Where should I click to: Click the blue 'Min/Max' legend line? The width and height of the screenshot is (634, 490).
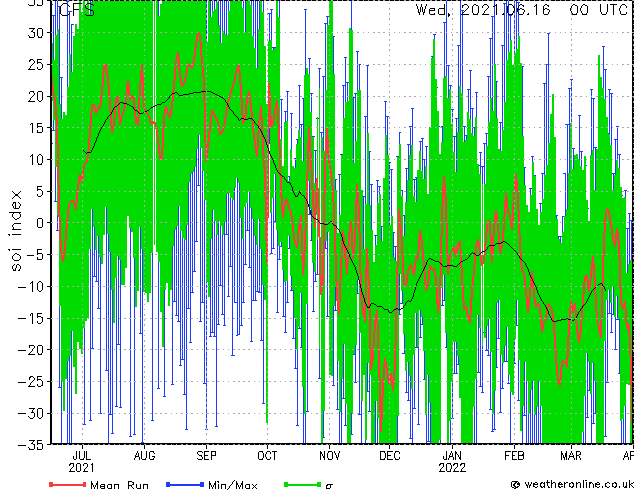click(x=184, y=484)
